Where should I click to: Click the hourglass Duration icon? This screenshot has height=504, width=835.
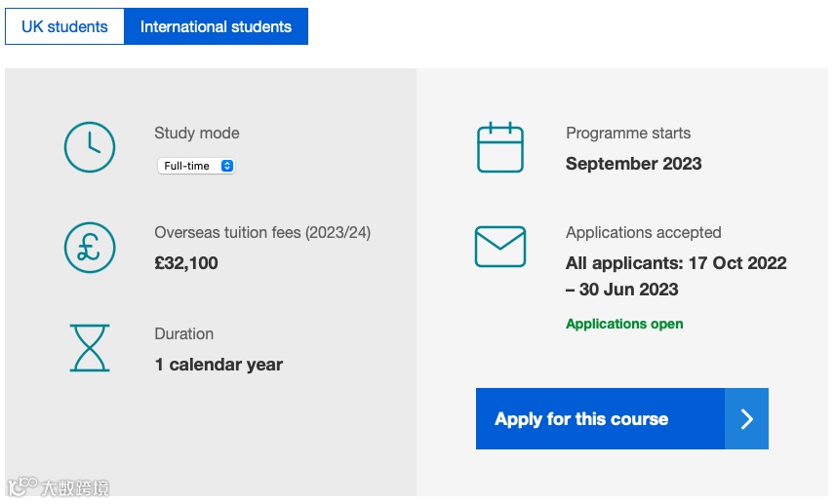(90, 348)
